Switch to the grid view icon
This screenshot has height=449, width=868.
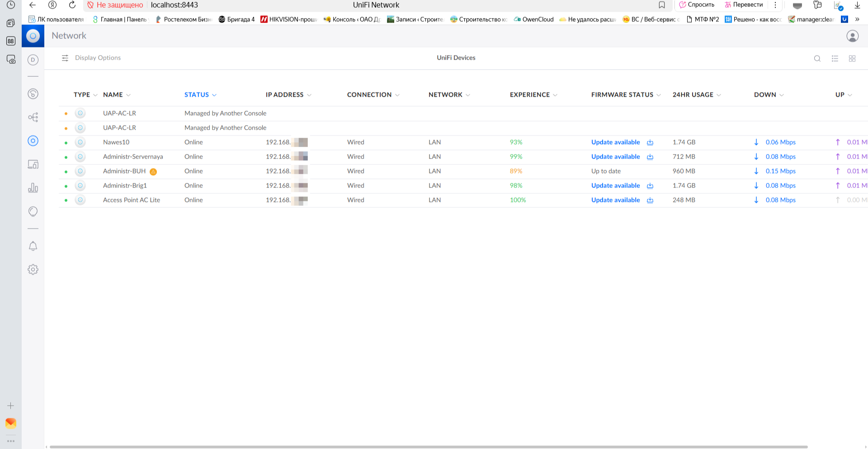point(852,58)
